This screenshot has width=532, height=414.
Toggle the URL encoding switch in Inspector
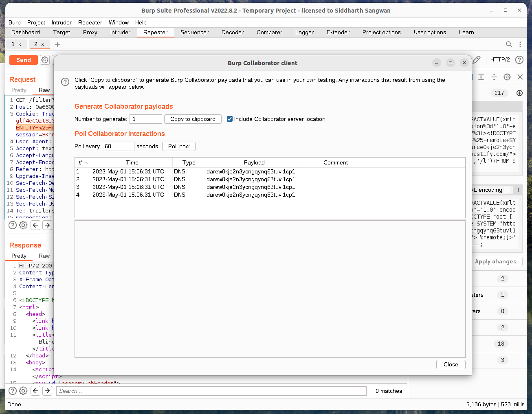[x=508, y=190]
